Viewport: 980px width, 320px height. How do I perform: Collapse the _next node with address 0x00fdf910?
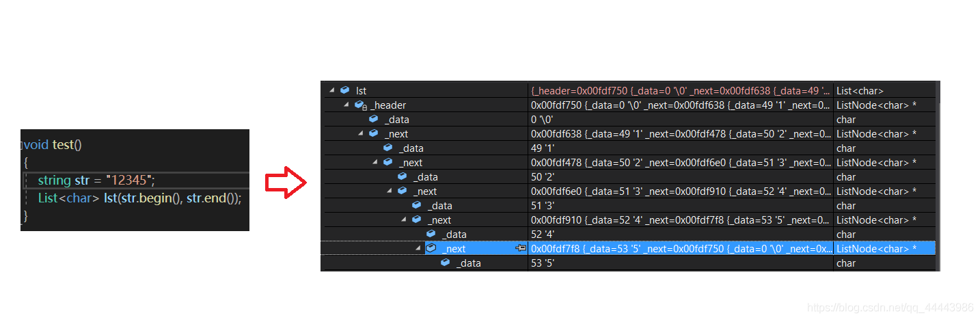click(403, 219)
